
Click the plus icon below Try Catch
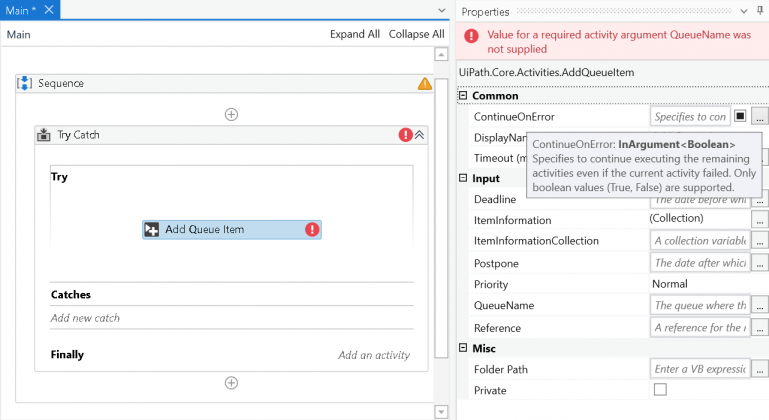coord(231,383)
